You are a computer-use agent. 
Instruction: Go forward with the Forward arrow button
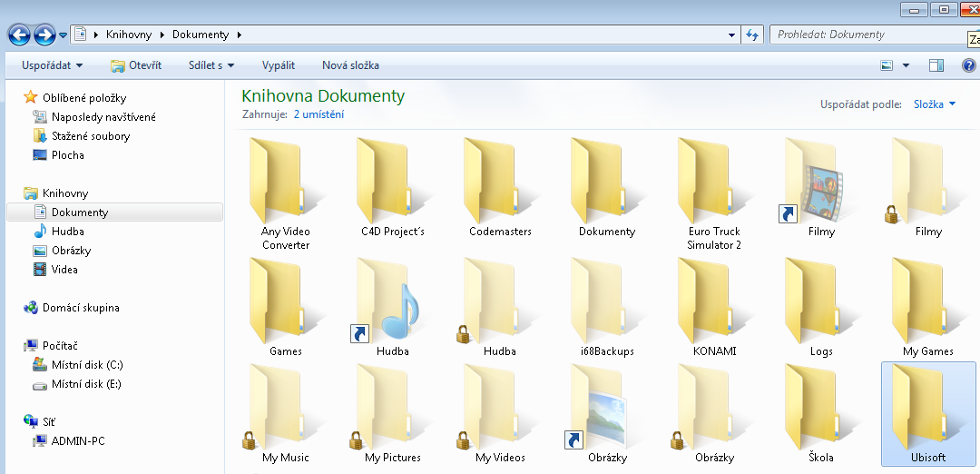(44, 35)
